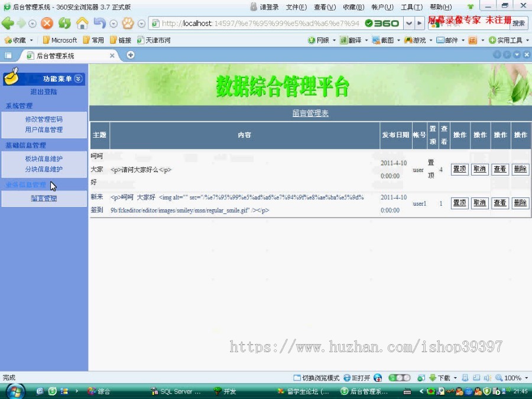Expand the 网银 dropdown arrow
This screenshot has width=532, height=399.
click(334, 40)
